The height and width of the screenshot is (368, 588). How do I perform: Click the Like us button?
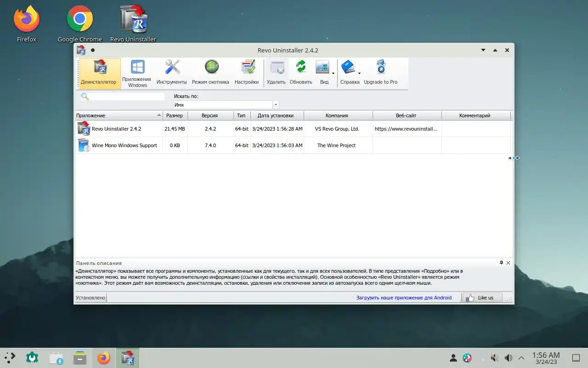pyautogui.click(x=482, y=298)
